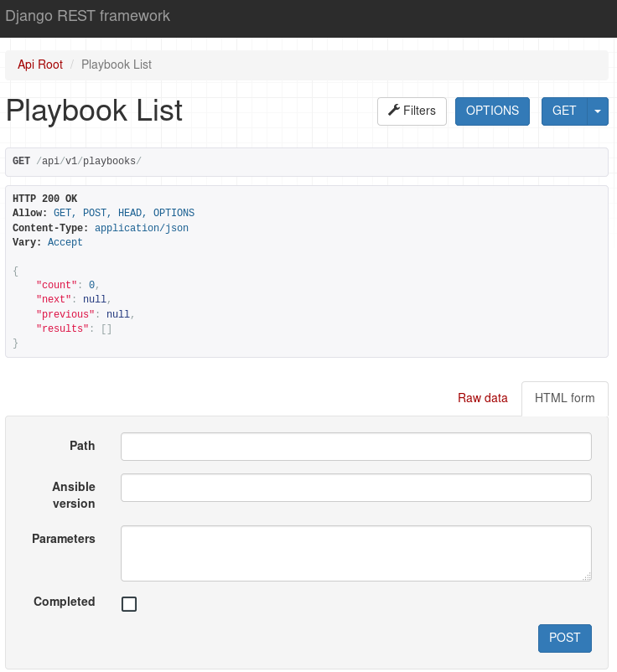Click the wrench icon on Filters button

coord(394,110)
